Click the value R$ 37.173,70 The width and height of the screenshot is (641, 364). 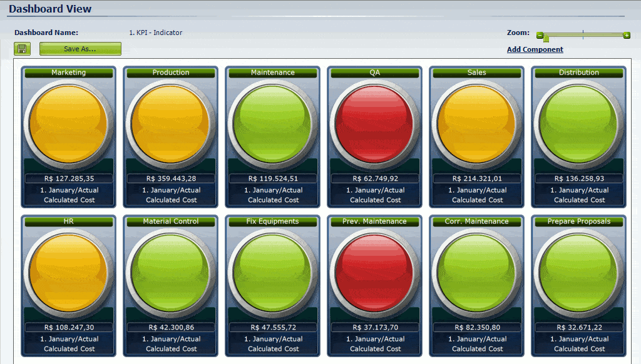[x=376, y=327]
